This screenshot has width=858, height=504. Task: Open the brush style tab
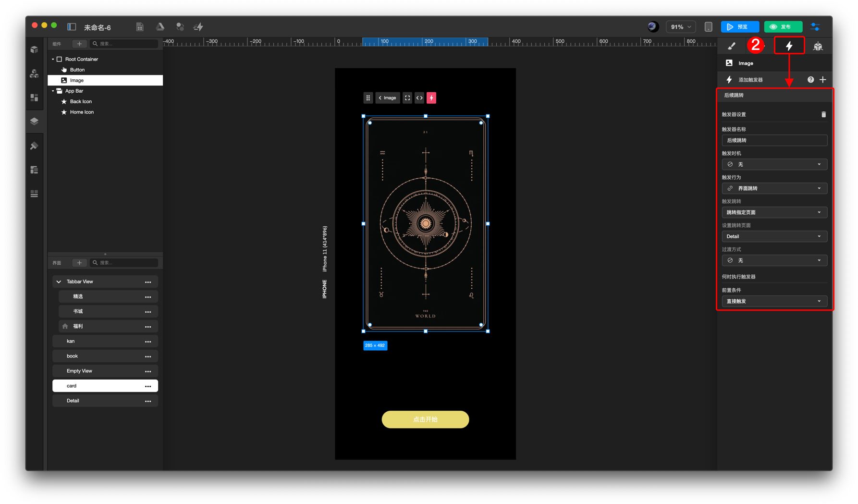[x=732, y=46]
